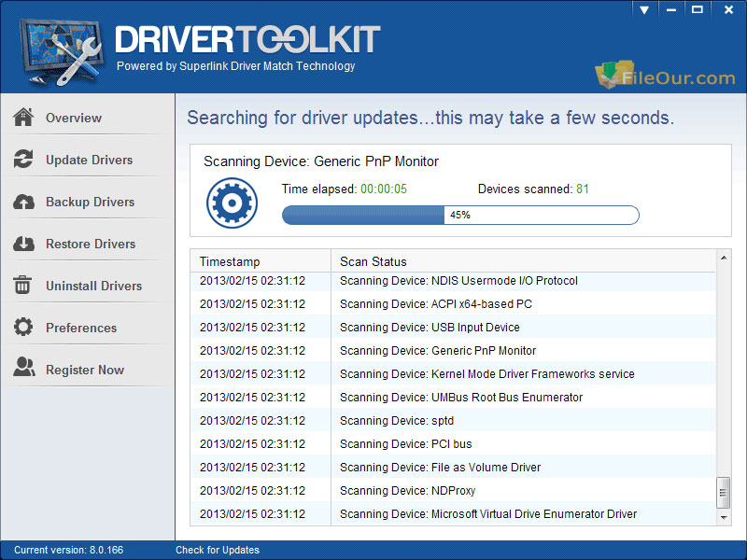Click the Devices scanned 81 value

point(582,189)
